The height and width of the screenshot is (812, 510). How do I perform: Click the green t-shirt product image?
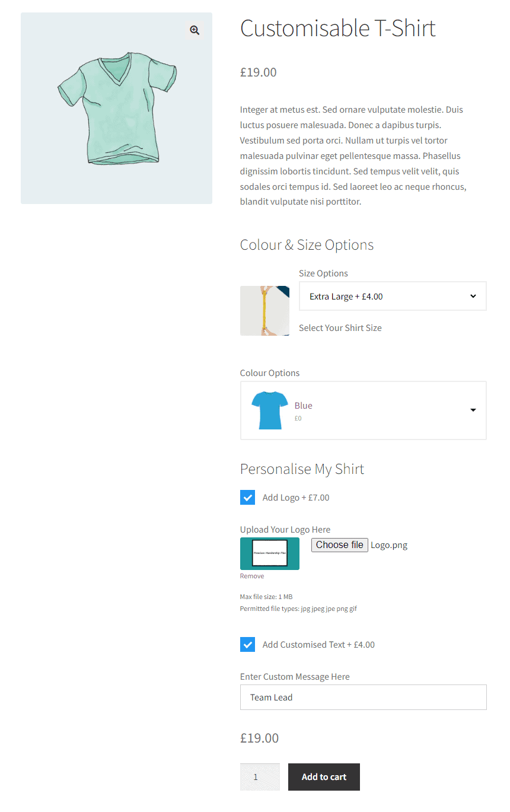(117, 109)
